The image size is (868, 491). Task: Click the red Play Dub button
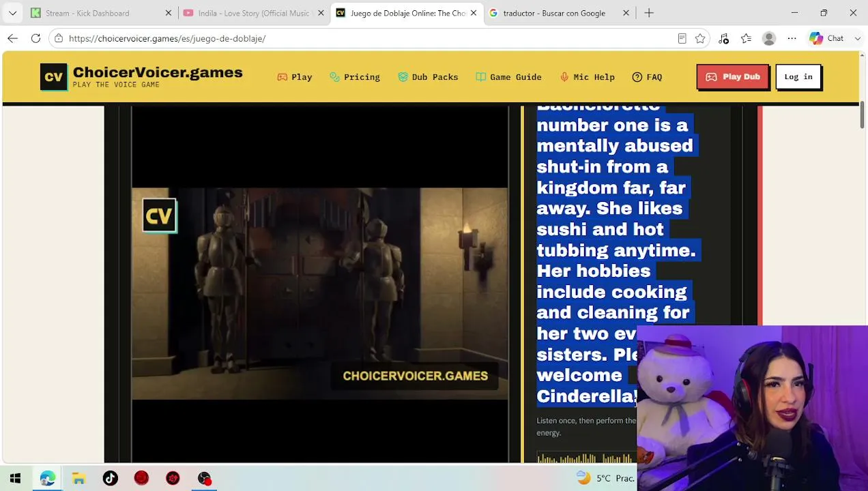tap(732, 77)
